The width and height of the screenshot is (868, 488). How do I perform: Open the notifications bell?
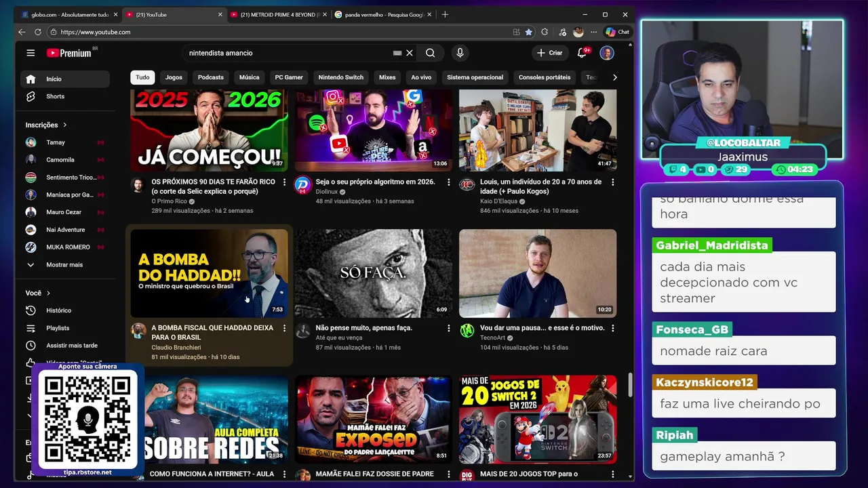click(x=582, y=53)
